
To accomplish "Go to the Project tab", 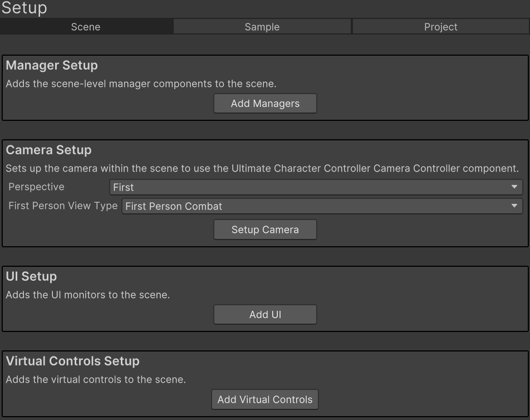I will [440, 27].
